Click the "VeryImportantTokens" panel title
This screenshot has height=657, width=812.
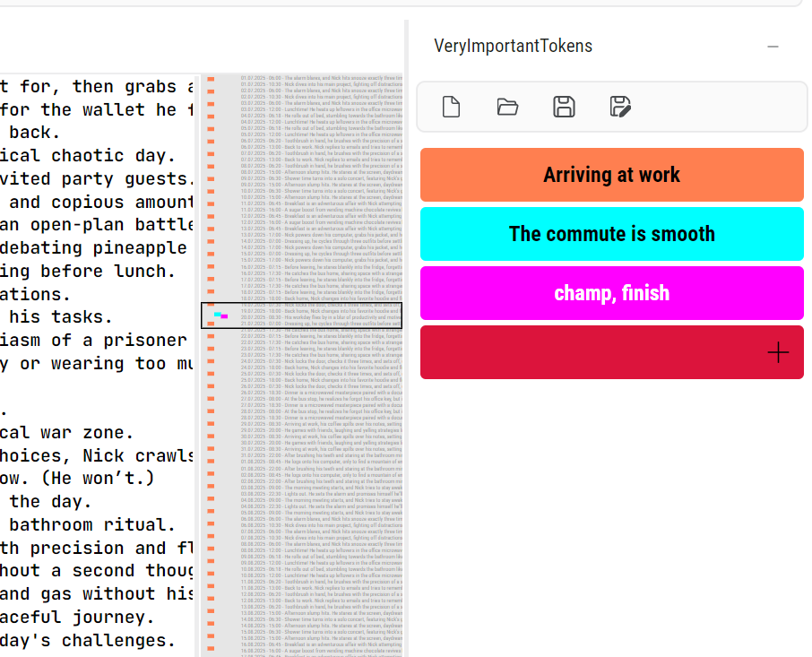(513, 47)
